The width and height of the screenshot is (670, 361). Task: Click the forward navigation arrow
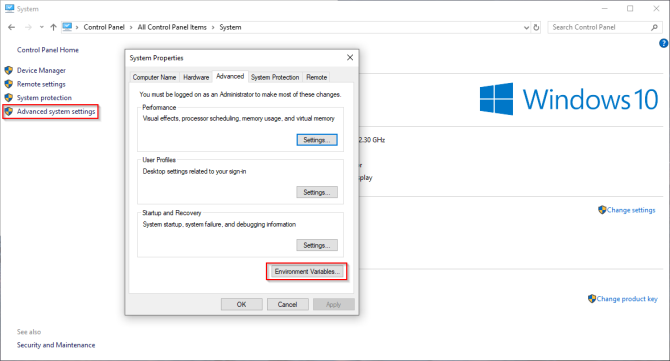(x=28, y=27)
